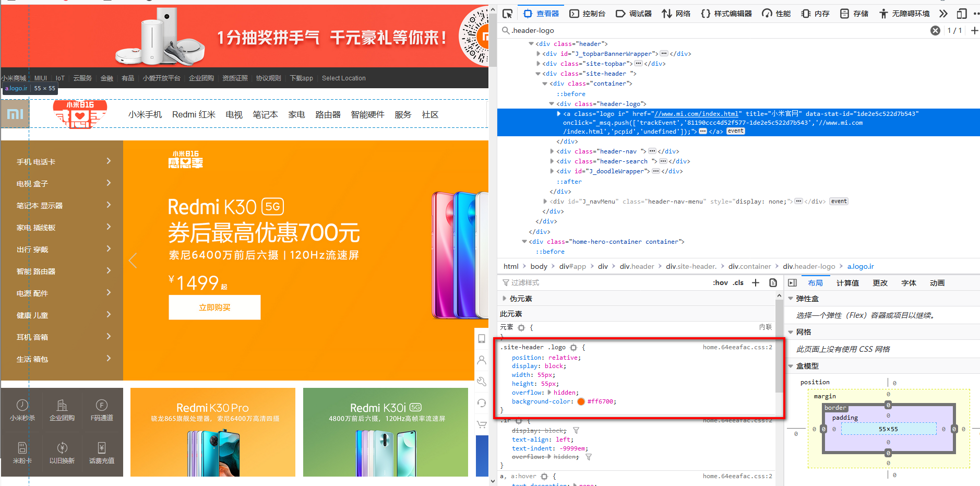Open the 无障碍环境 accessibility tab

click(904, 14)
